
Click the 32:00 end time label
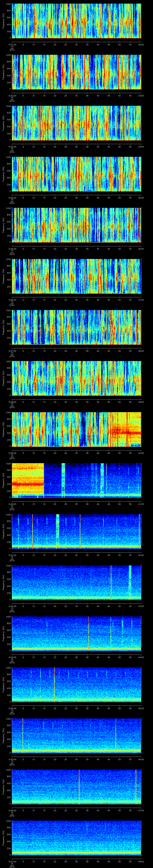pyautogui.click(x=141, y=44)
